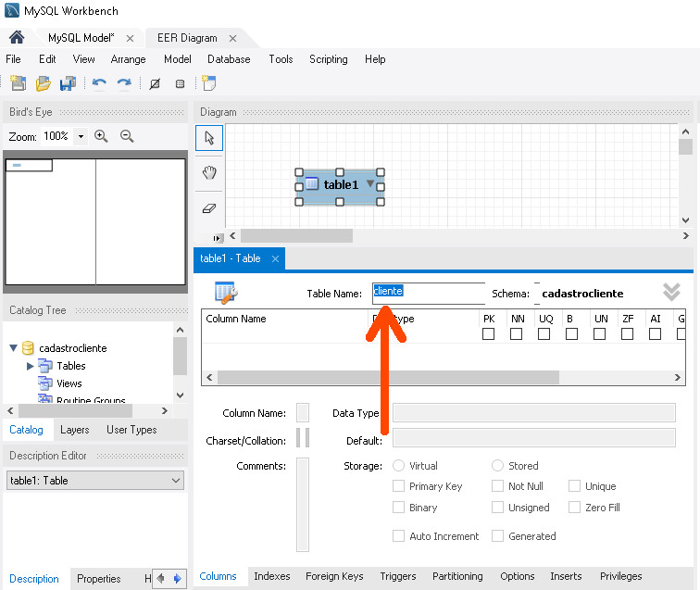Tick the NN checkbox in column grid

pyautogui.click(x=516, y=333)
